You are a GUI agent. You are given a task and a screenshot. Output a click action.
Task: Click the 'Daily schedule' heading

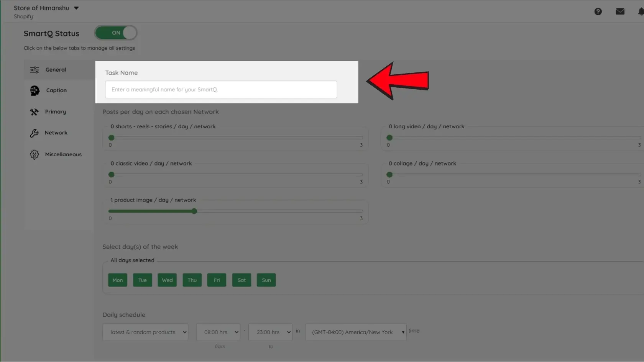[124, 315]
